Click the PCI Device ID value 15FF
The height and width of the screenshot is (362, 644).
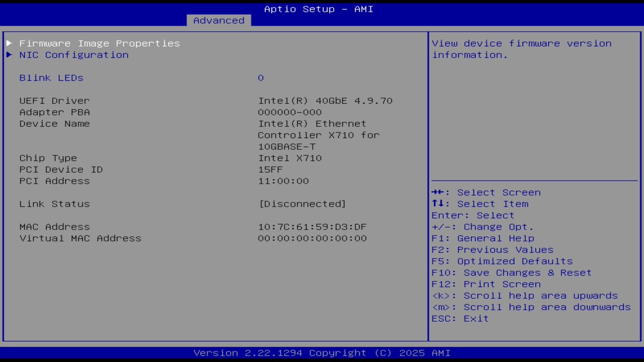tap(271, 169)
